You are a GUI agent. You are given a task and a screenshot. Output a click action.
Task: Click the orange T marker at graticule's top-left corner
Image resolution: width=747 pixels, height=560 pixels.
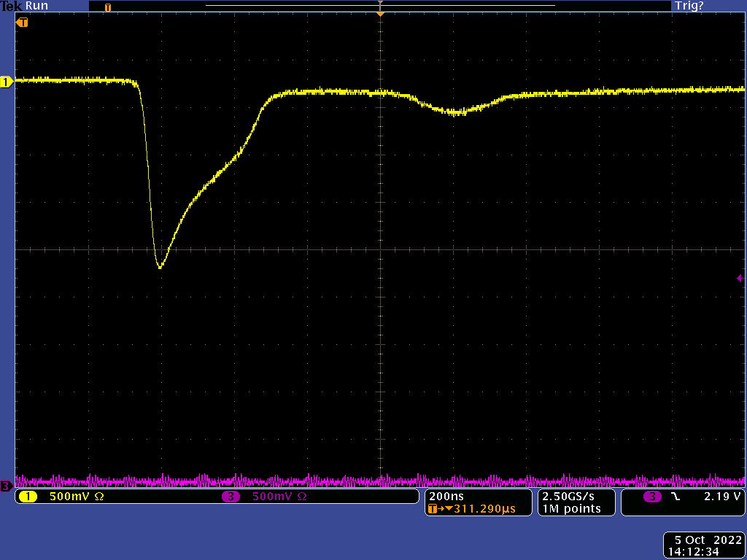pyautogui.click(x=22, y=23)
